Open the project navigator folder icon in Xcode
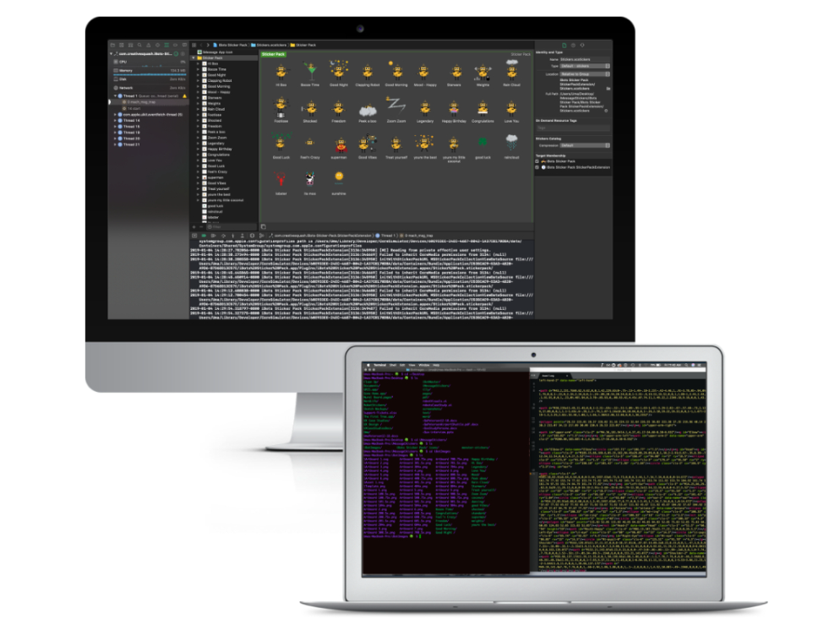The height and width of the screenshot is (636, 840). 112,45
